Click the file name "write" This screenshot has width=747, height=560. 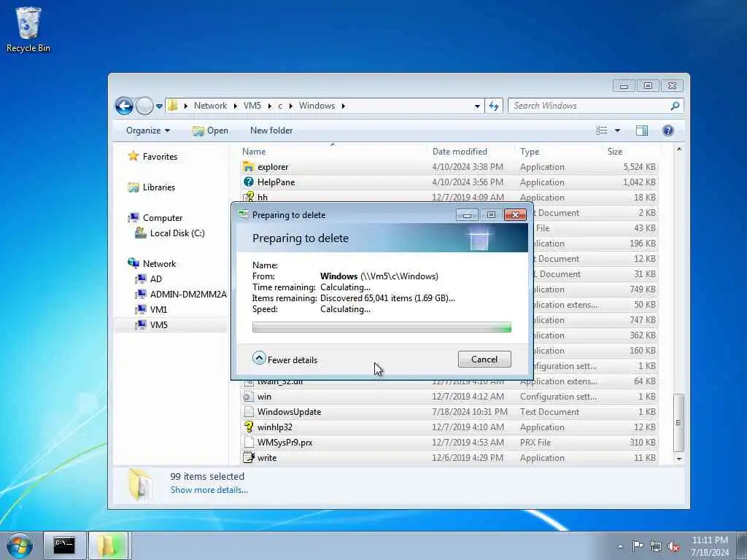tap(267, 458)
